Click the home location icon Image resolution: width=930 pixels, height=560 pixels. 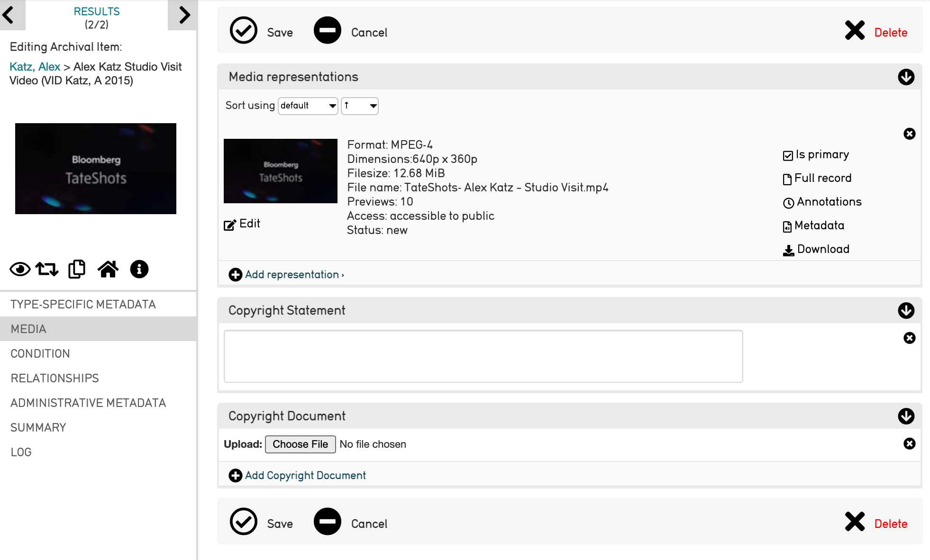pos(108,269)
